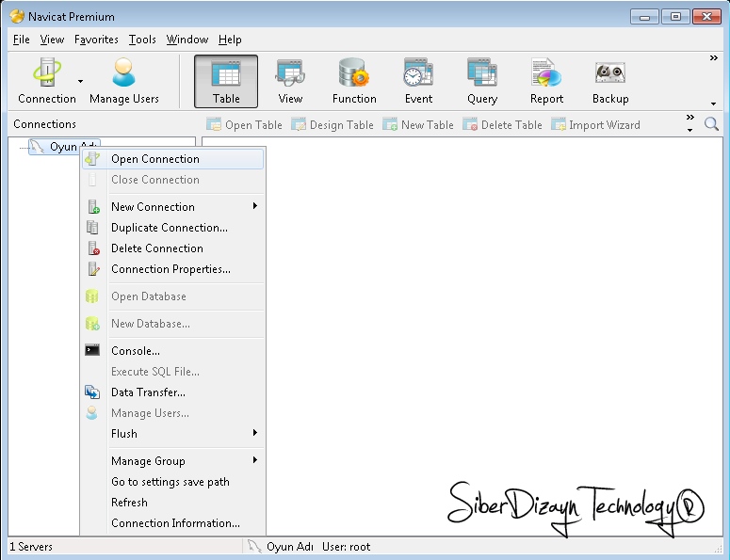Open the Favorites menu
Image resolution: width=730 pixels, height=560 pixels.
tap(96, 40)
